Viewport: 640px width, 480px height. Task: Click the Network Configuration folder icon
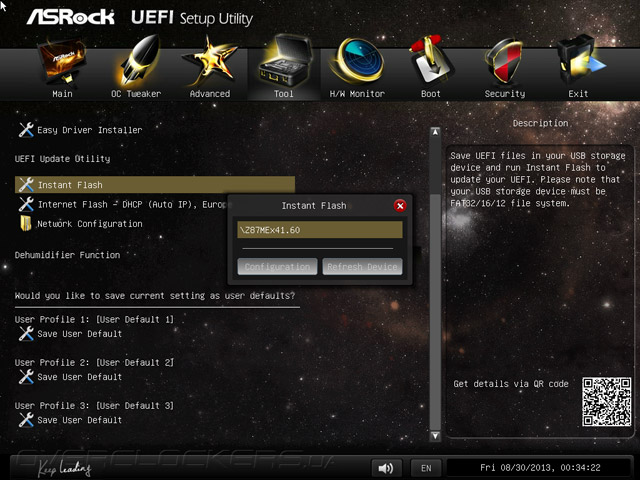click(26, 223)
